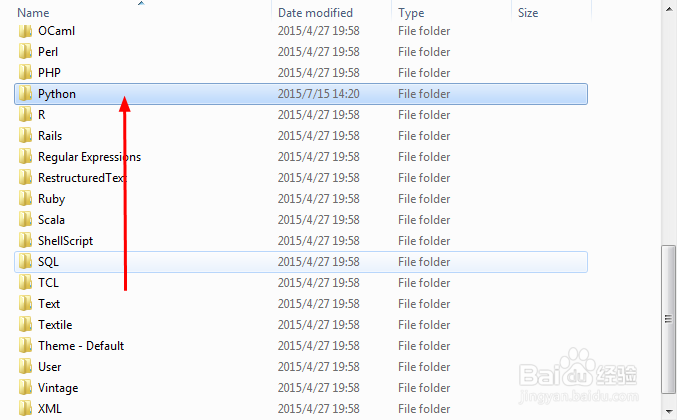Screen dimensions: 677x420
Task: Click the Vintage folder icon
Action: coord(25,388)
